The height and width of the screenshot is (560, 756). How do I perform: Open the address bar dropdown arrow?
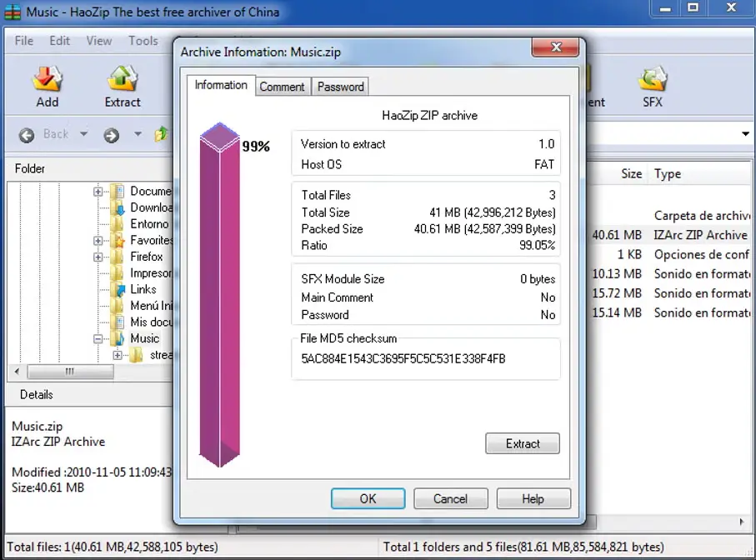click(745, 134)
